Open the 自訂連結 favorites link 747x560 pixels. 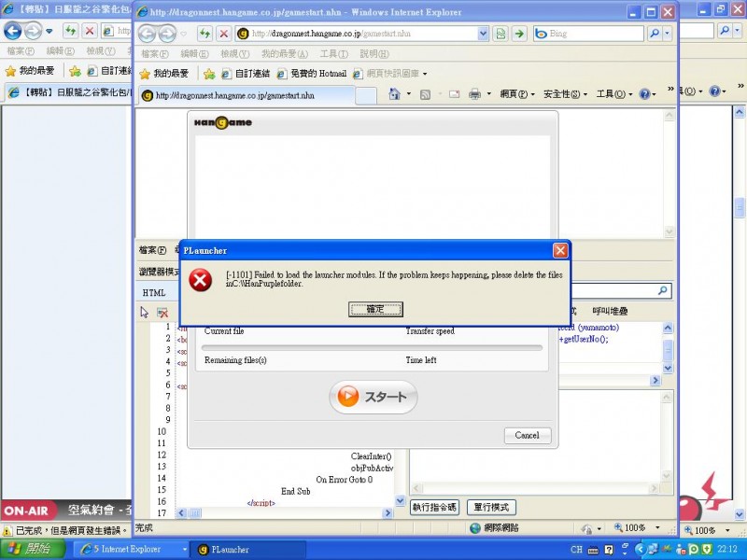[246, 74]
